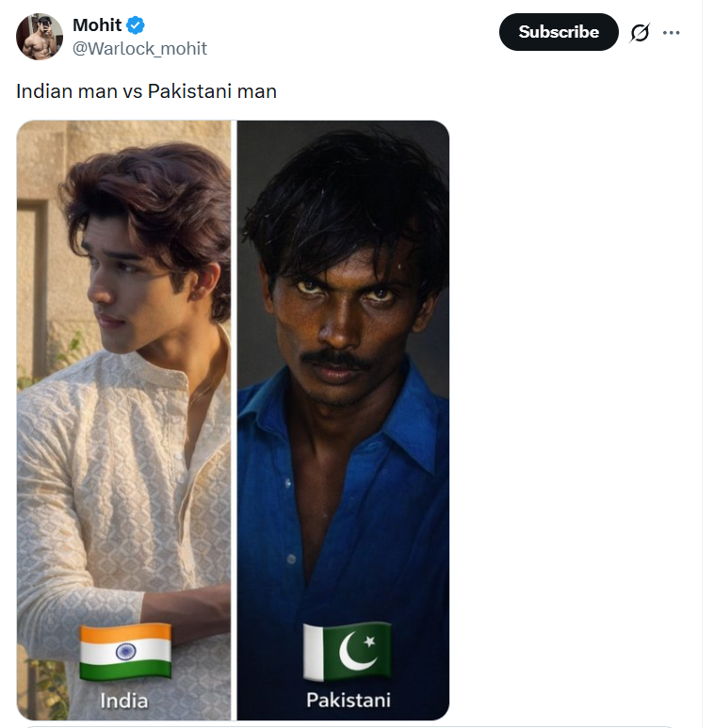The height and width of the screenshot is (728, 714).
Task: Open Mohit's round profile avatar
Action: point(40,37)
